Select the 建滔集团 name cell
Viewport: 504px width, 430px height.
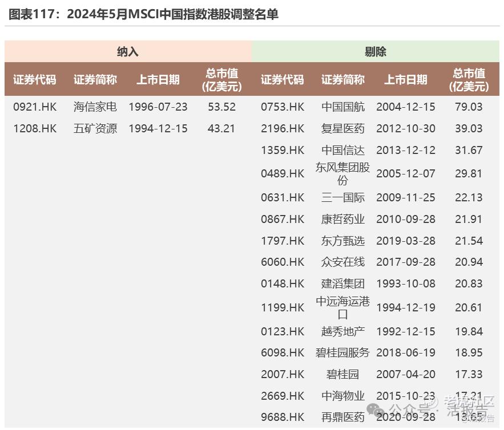[343, 283]
